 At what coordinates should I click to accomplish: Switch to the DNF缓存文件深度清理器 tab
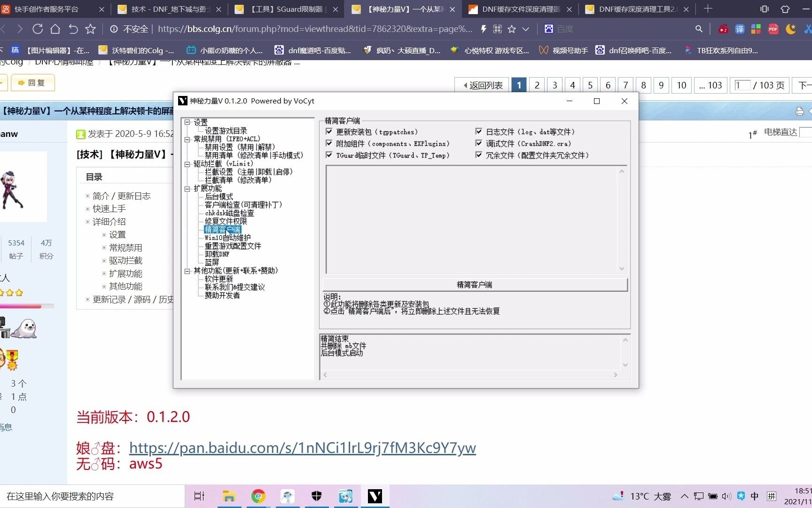pyautogui.click(x=521, y=9)
